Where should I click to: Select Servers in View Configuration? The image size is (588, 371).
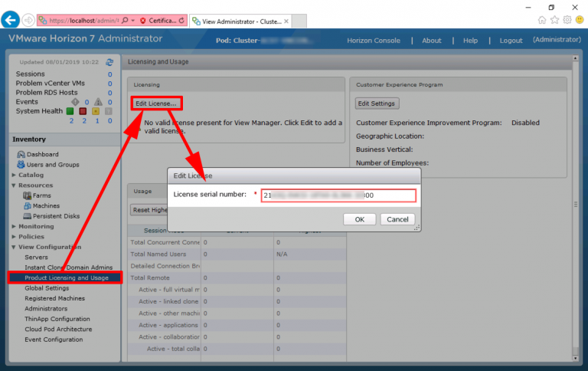pos(37,258)
